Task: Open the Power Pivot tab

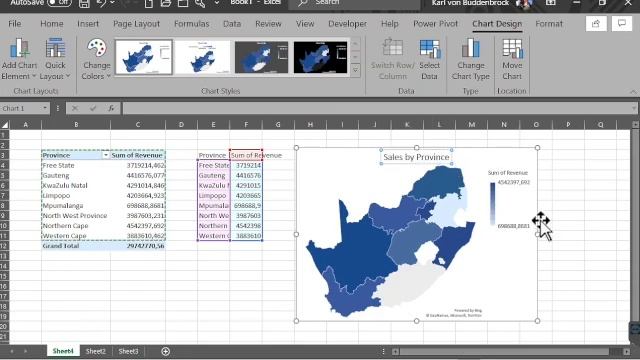Action: point(436,24)
